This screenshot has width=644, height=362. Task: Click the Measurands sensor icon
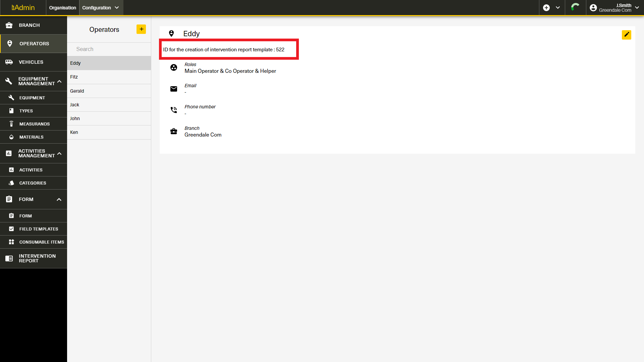pyautogui.click(x=11, y=124)
